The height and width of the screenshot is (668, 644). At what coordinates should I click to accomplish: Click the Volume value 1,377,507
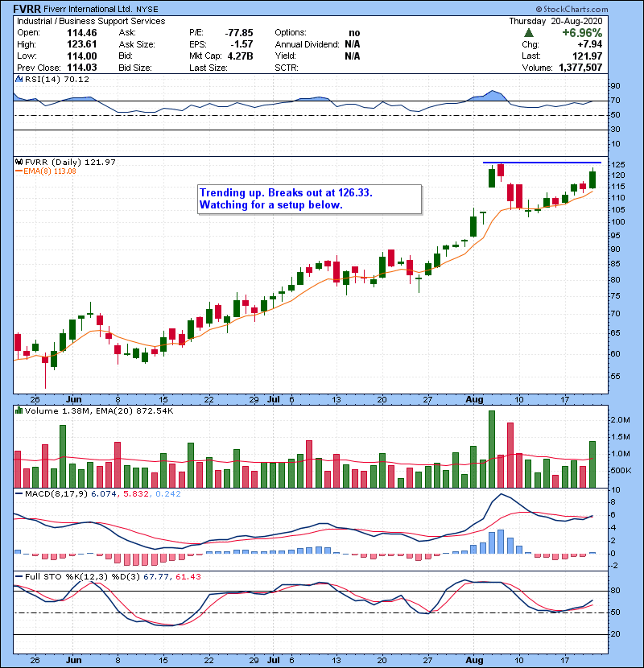coord(580,68)
